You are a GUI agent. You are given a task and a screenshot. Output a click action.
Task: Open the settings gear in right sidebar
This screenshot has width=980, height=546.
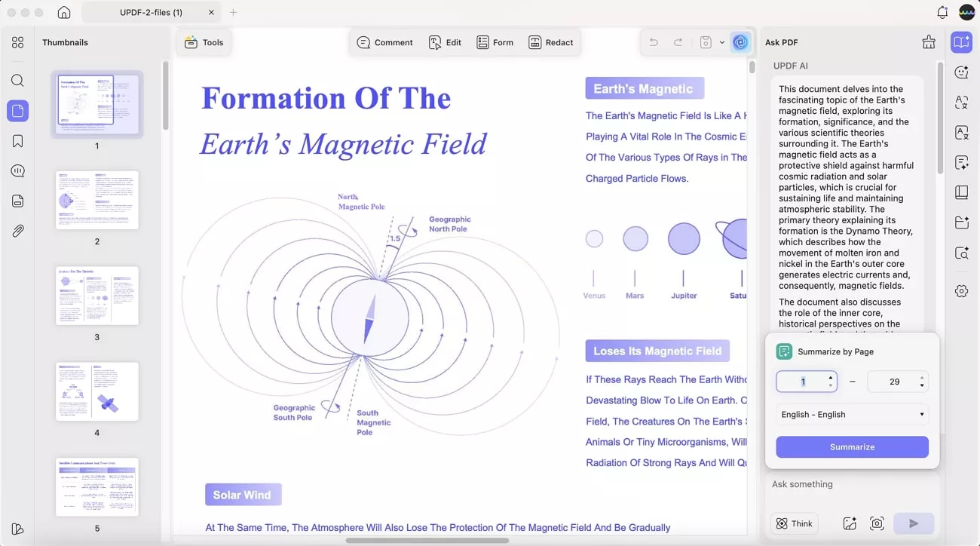tap(961, 291)
